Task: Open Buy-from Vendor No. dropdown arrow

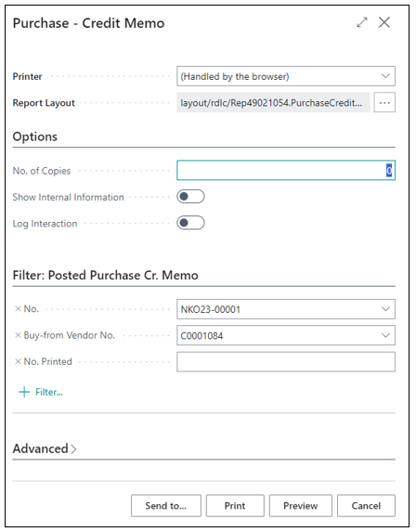Action: tap(385, 335)
